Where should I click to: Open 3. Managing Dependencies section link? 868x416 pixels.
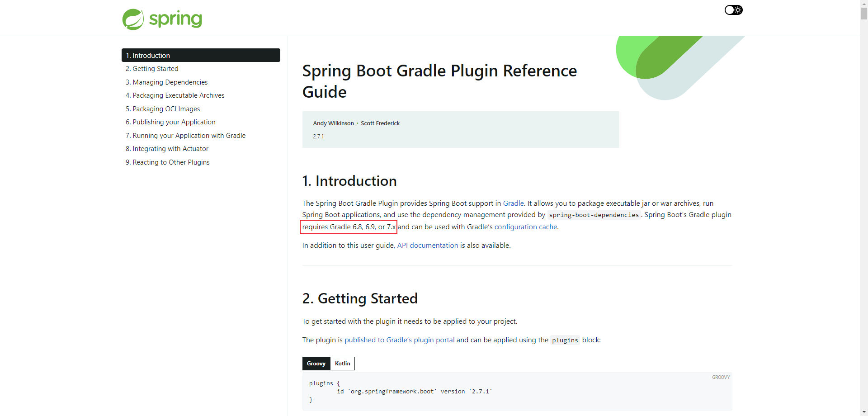(166, 82)
